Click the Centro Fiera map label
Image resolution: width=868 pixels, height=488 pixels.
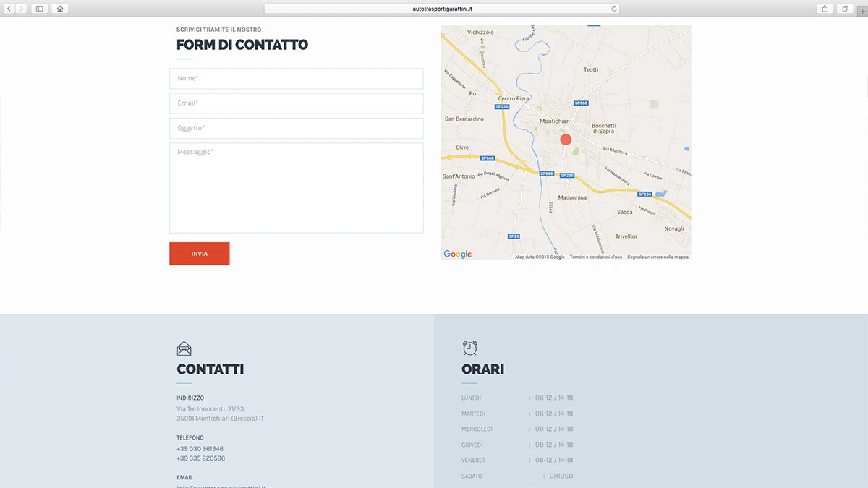[514, 98]
